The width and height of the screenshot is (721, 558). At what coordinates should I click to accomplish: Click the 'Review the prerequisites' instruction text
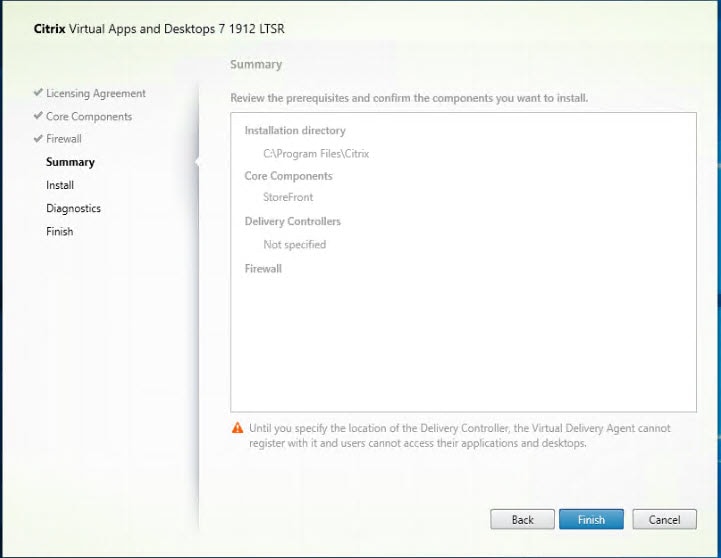pyautogui.click(x=409, y=98)
